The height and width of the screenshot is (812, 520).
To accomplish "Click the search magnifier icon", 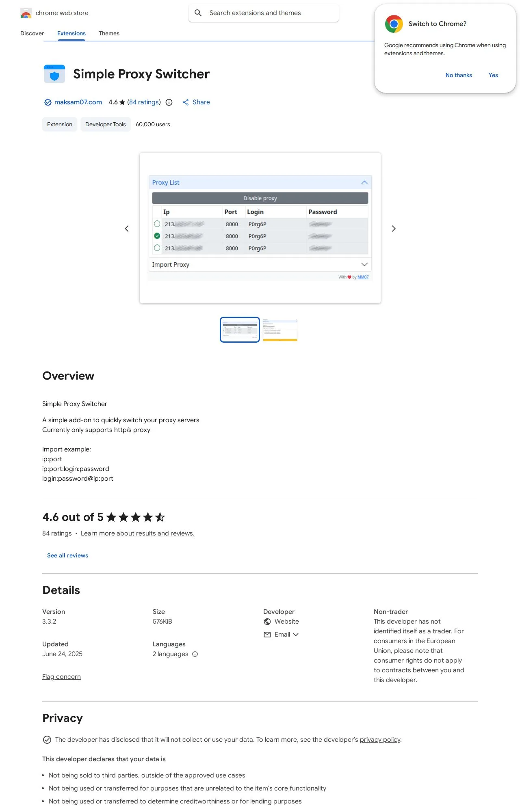I will point(198,13).
